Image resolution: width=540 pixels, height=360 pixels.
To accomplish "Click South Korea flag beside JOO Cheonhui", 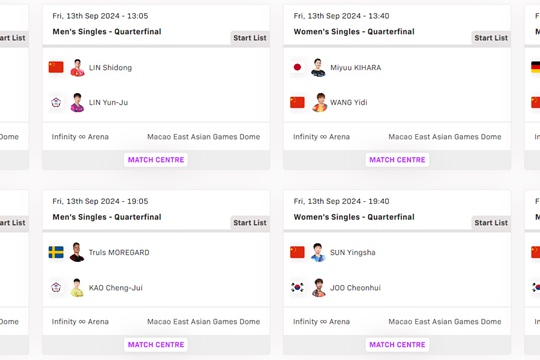I will coord(297,287).
